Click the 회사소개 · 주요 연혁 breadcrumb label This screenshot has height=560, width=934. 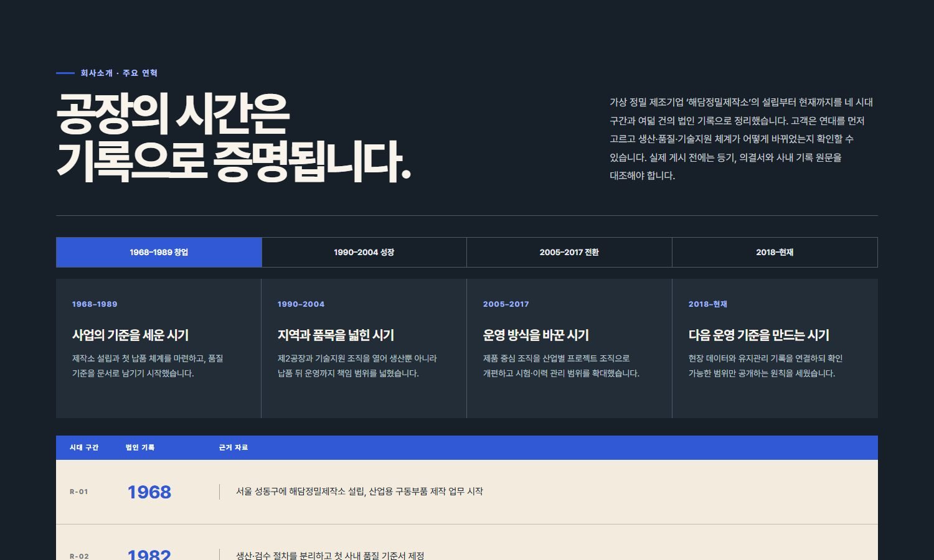click(119, 73)
